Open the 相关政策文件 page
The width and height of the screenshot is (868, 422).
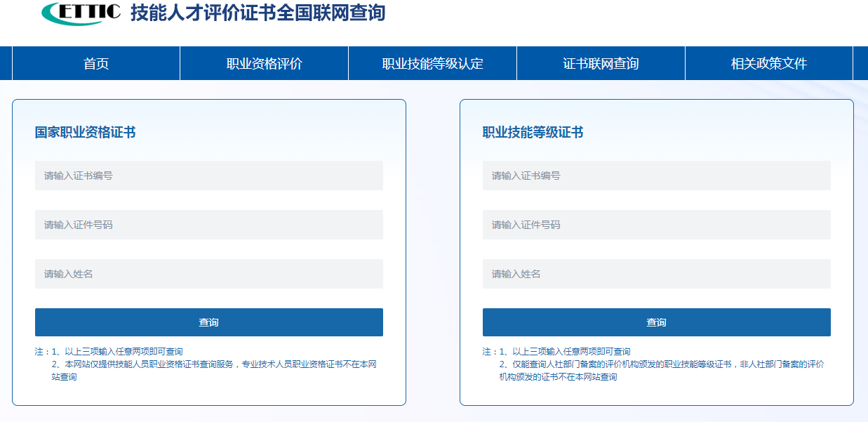[768, 64]
